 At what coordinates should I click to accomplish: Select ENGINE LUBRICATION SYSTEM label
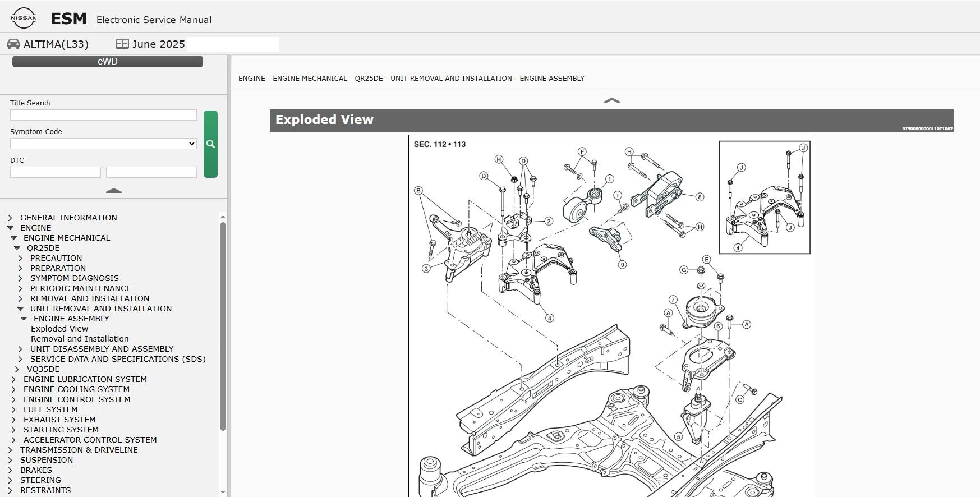point(85,379)
